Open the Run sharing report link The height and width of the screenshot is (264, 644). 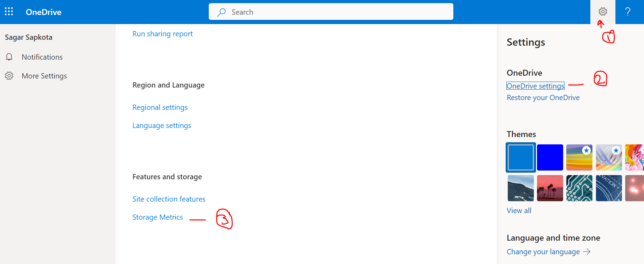tap(162, 34)
